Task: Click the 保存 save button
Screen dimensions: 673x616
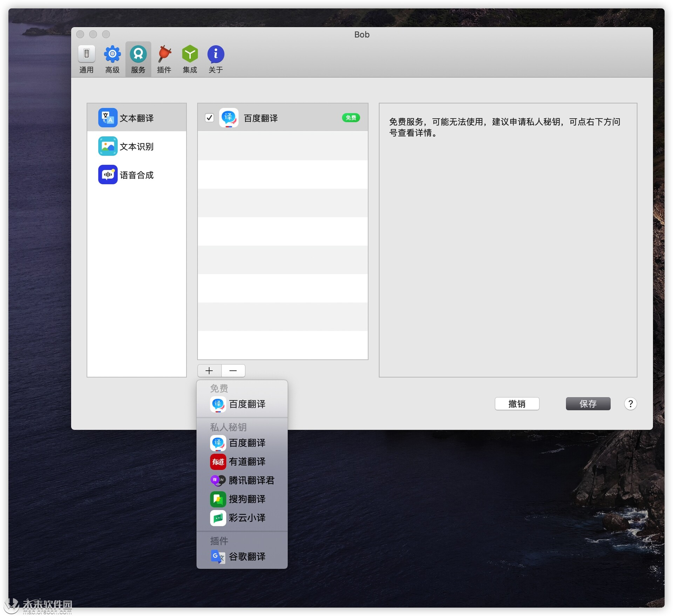Action: tap(588, 404)
